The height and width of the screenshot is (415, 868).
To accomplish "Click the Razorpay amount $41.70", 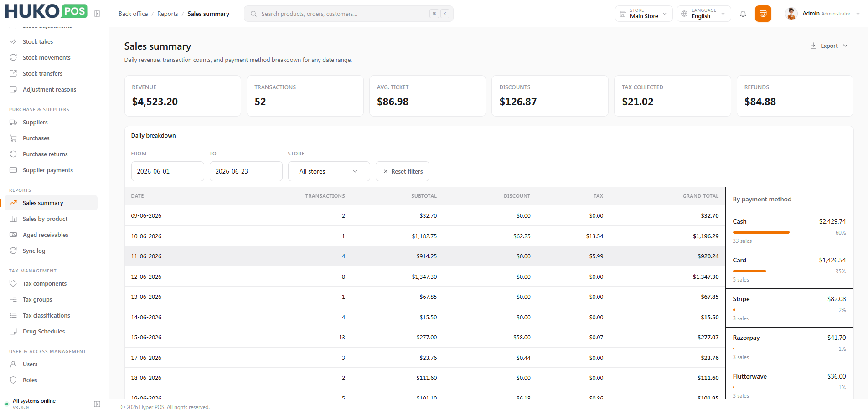I will (x=837, y=338).
